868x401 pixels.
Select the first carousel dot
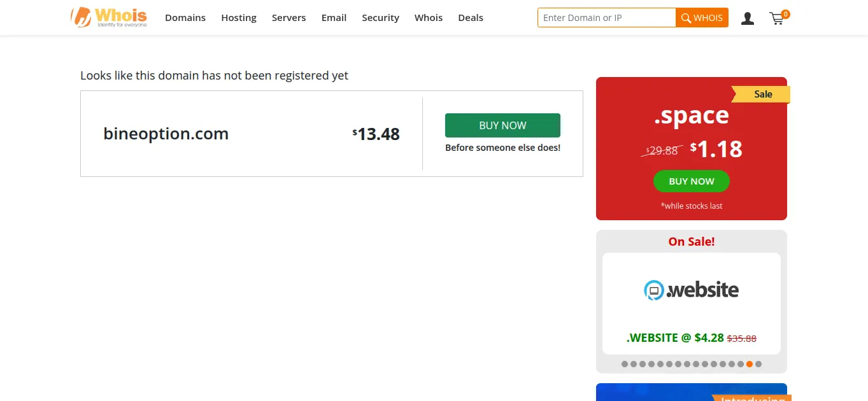(x=625, y=364)
